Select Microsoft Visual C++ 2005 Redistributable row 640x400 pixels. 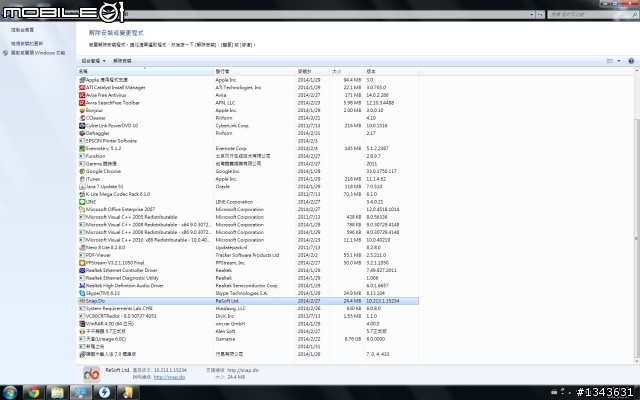coord(248,217)
